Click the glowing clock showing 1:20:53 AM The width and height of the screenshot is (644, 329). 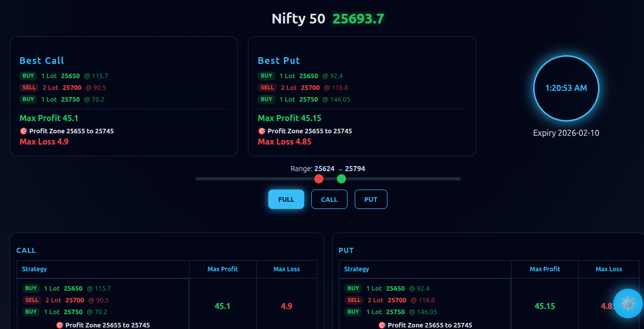coord(566,88)
